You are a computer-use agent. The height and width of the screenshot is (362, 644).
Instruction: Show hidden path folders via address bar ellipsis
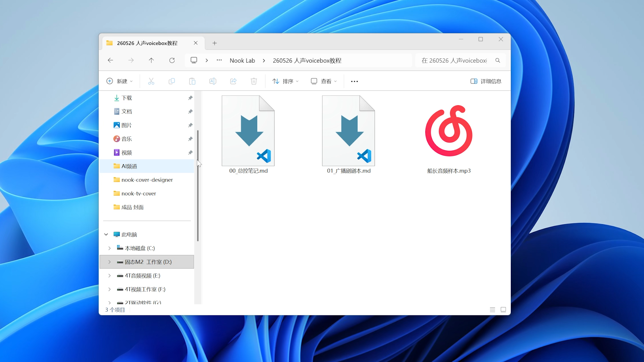click(x=219, y=60)
